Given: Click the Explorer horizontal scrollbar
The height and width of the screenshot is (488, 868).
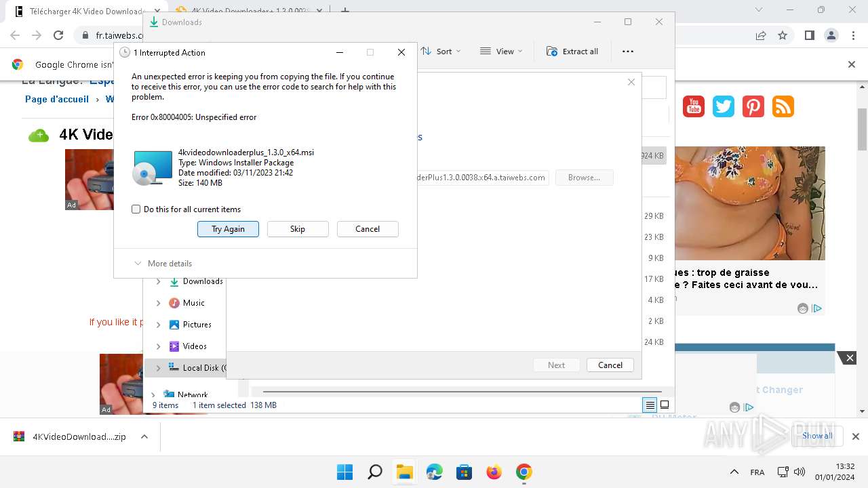Looking at the screenshot, I should 461,392.
